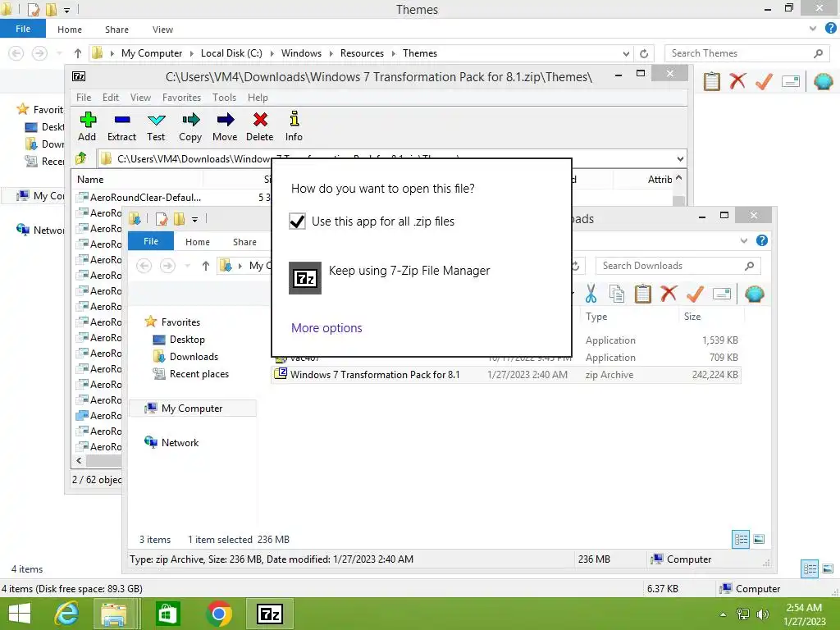Expand path arrow after Local Disk (C:)
The height and width of the screenshot is (630, 840).
click(x=272, y=53)
